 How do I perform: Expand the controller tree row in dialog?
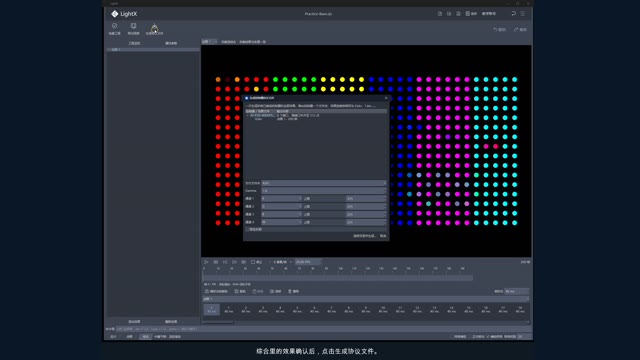(x=247, y=116)
